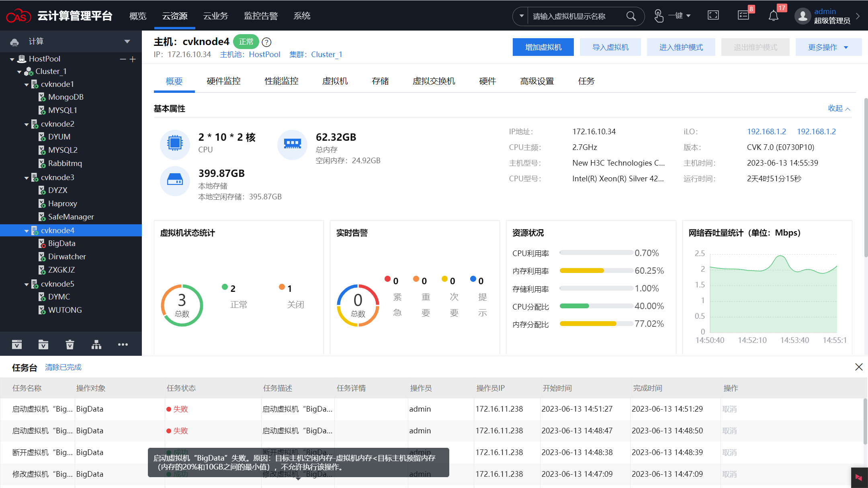The height and width of the screenshot is (488, 868).
Task: Click the plus icon next to HostPool
Action: coord(133,59)
